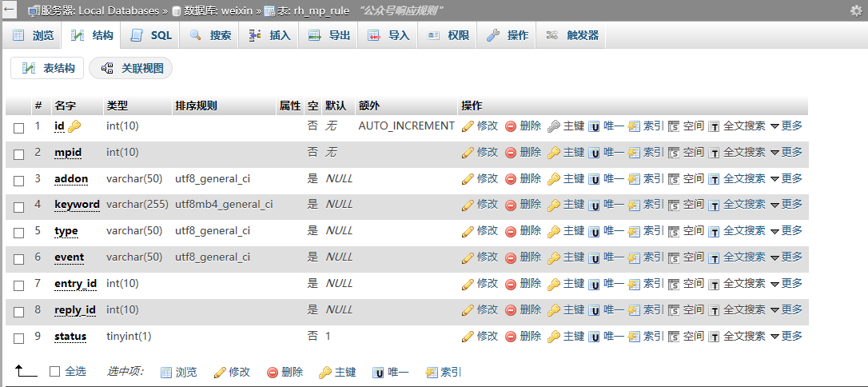This screenshot has width=868, height=387.
Task: Expand 更多 dropdown for addon row
Action: point(786,179)
